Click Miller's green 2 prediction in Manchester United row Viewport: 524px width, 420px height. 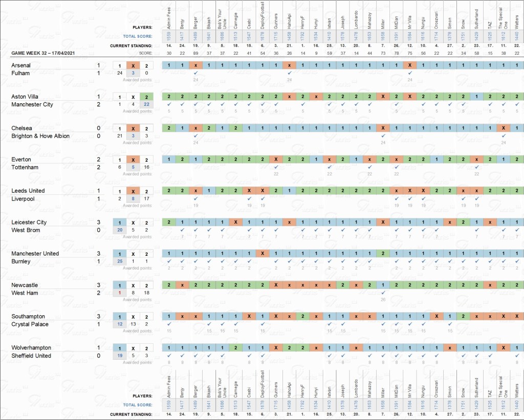point(383,253)
